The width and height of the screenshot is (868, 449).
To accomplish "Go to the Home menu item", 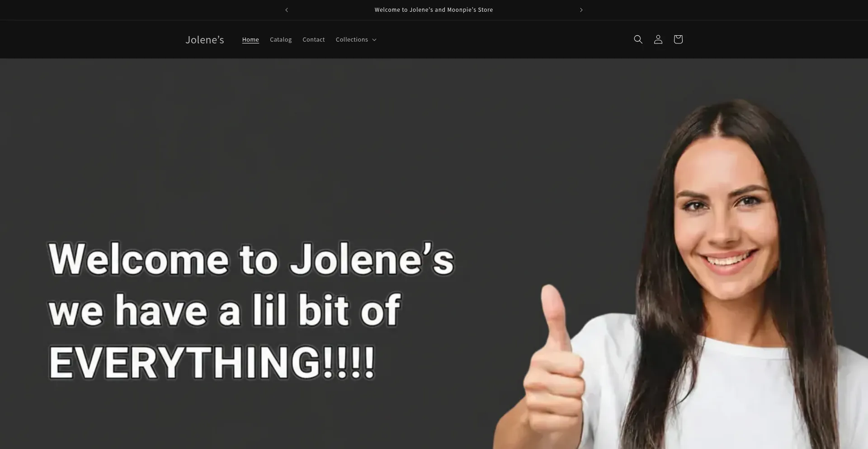I will [x=250, y=40].
